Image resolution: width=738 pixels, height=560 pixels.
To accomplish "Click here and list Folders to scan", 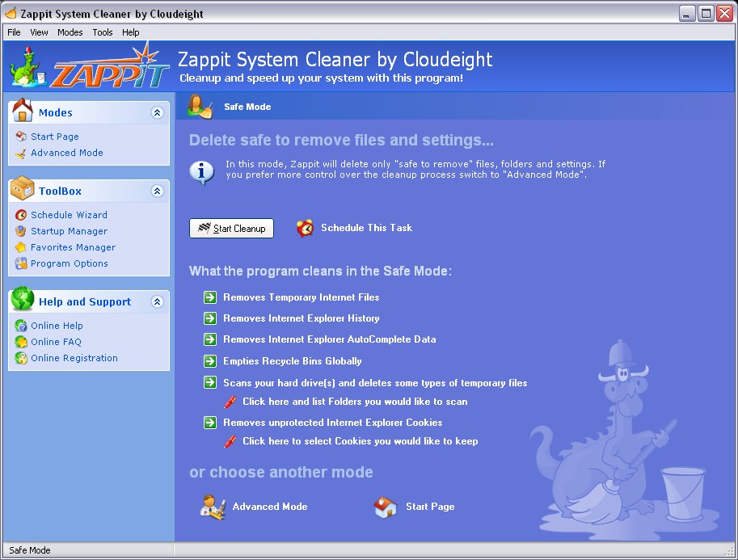I will tap(356, 402).
